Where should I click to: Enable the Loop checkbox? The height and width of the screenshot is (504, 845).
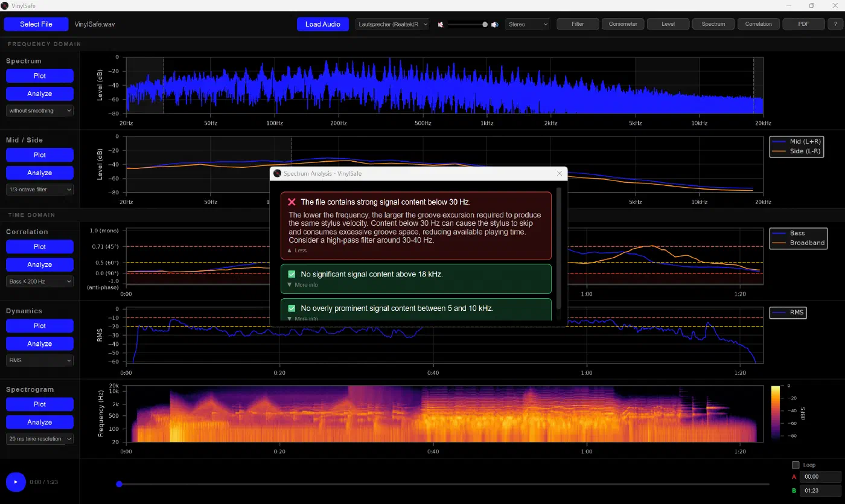coord(796,465)
